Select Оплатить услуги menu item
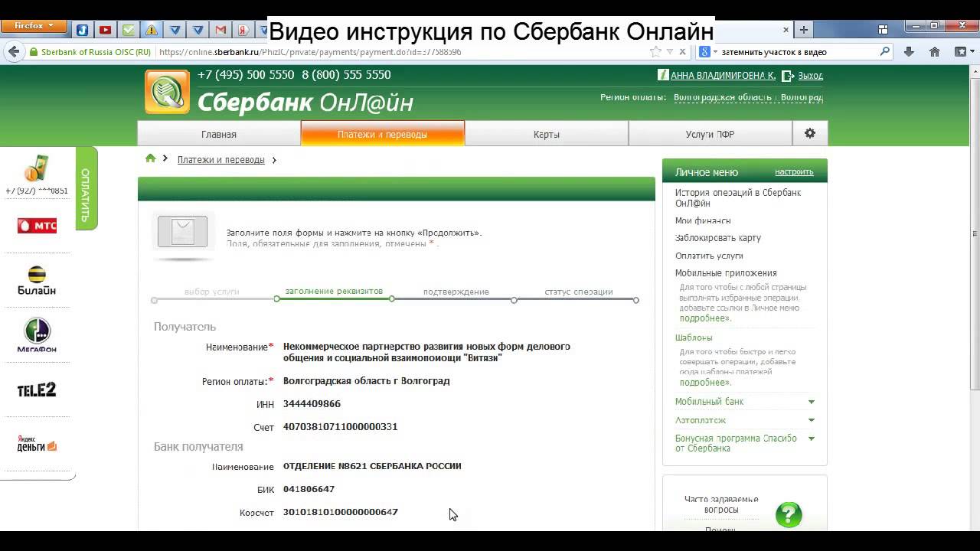Screen dimensions: 980x551 [x=709, y=256]
